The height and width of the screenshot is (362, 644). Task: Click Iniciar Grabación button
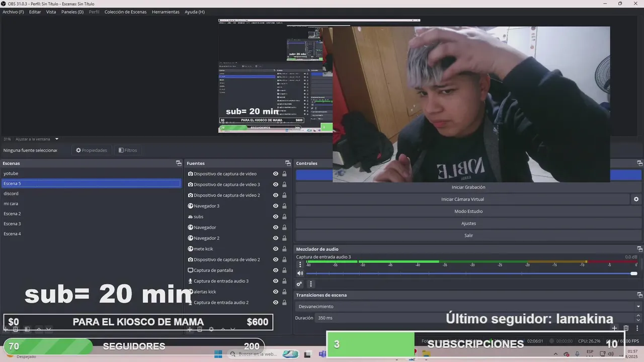click(x=468, y=187)
